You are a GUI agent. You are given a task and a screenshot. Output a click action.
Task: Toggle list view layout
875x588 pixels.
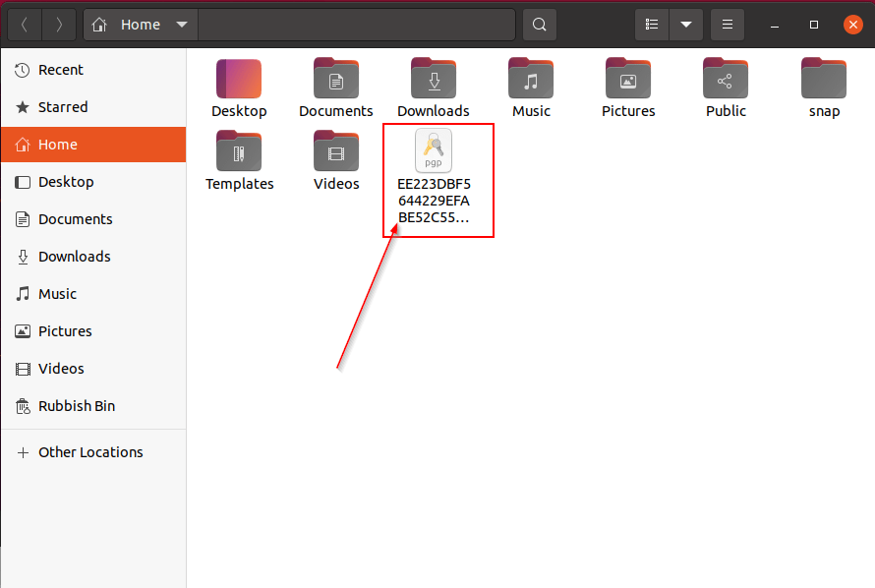tap(652, 25)
